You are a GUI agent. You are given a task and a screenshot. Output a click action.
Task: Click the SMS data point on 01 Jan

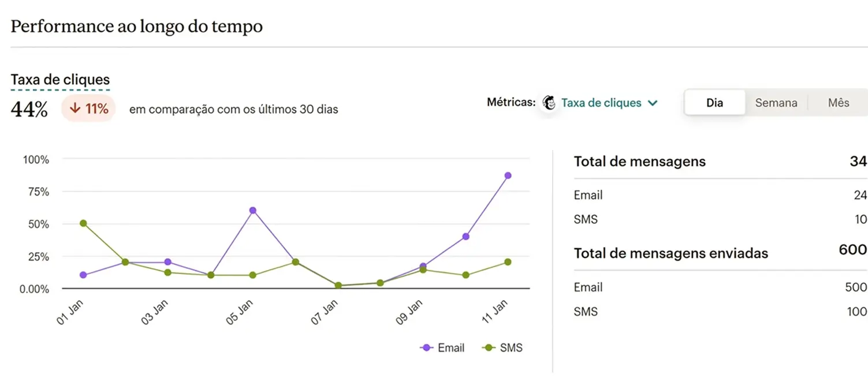coord(83,222)
